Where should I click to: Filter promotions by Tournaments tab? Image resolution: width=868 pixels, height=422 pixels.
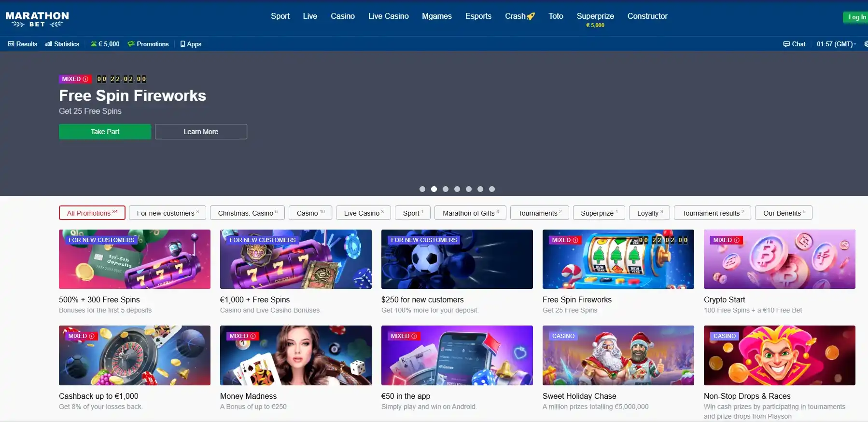(x=539, y=213)
